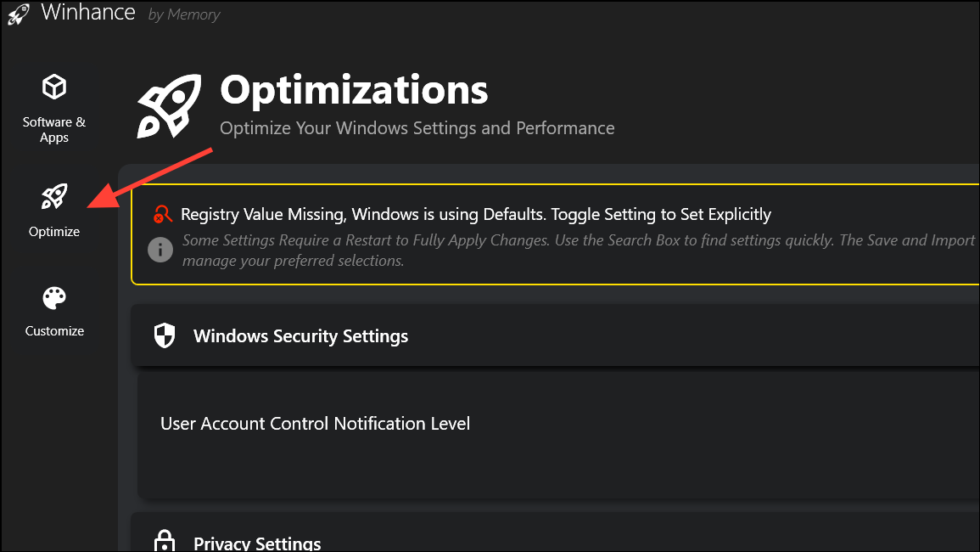Click the Winhance rocket logo in titlebar
Screen dimensions: 980x552
pyautogui.click(x=18, y=14)
